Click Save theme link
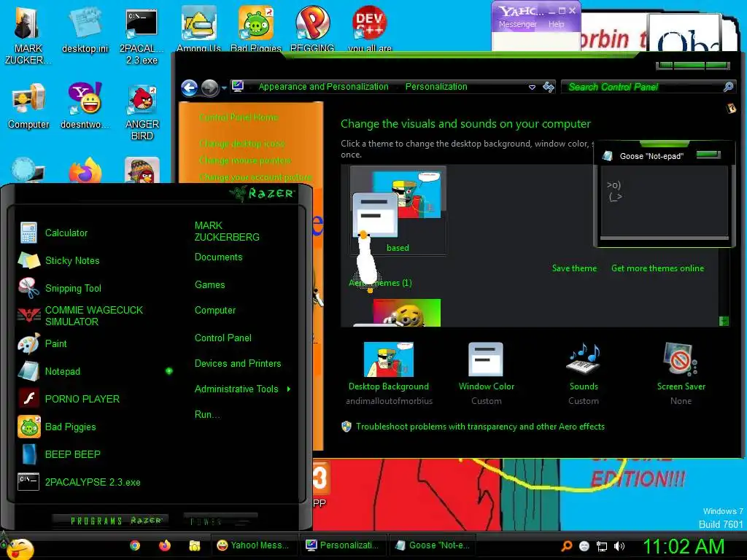Image resolution: width=747 pixels, height=560 pixels. point(574,268)
